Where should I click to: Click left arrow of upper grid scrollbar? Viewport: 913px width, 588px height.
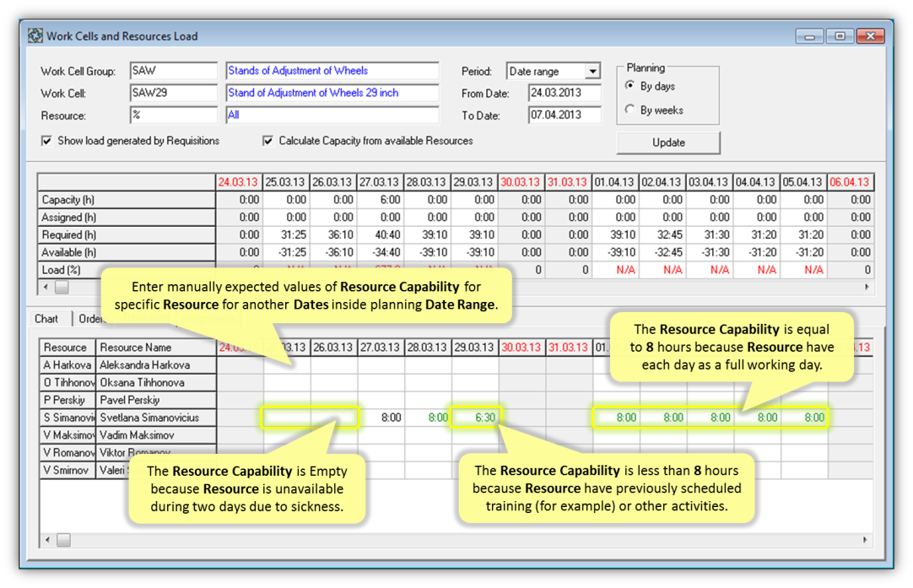pos(46,287)
